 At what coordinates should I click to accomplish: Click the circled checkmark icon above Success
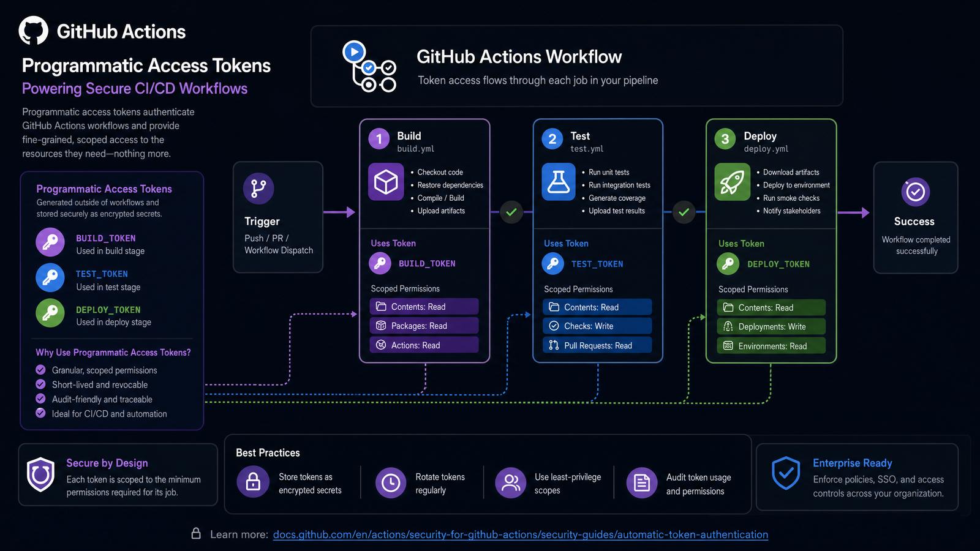(x=916, y=192)
